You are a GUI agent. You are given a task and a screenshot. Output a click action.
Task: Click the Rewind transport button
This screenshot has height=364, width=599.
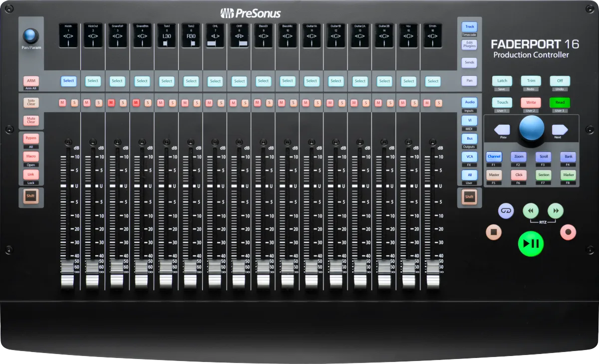531,211
